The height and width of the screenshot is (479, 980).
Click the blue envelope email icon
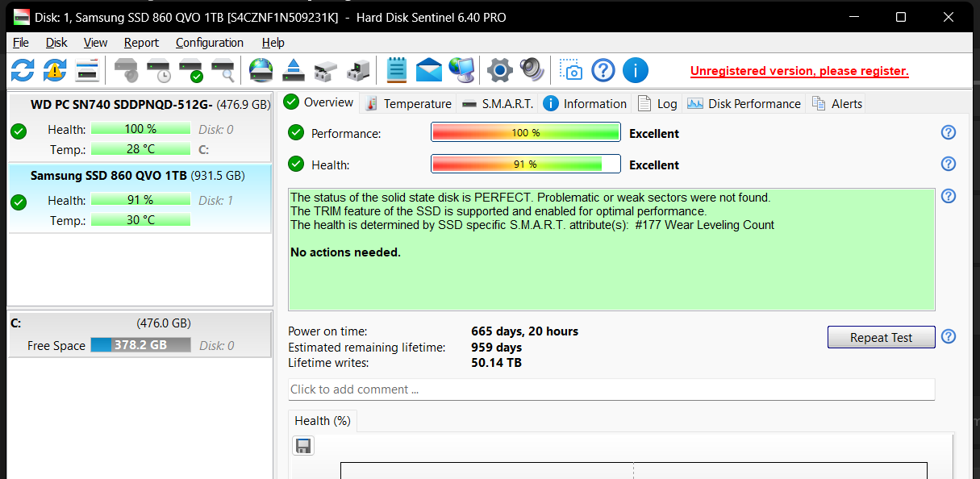[x=429, y=70]
